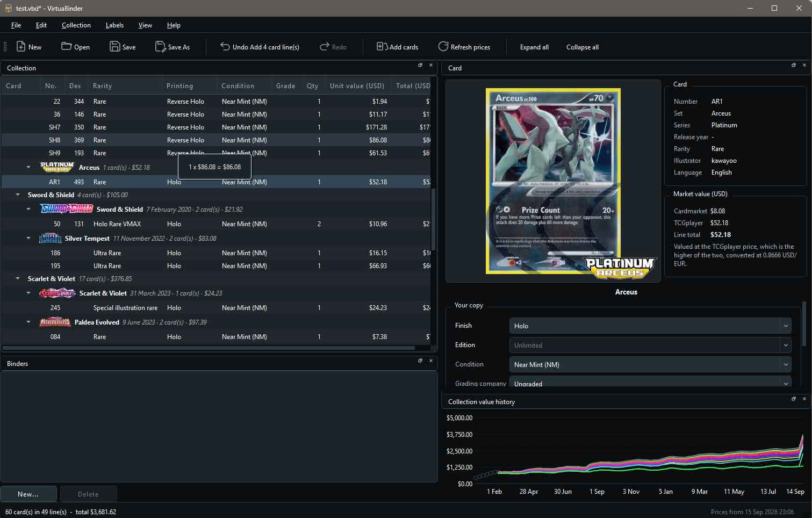Click the Scarlet & Violet set logo
This screenshot has height=518, width=812.
[x=58, y=293]
